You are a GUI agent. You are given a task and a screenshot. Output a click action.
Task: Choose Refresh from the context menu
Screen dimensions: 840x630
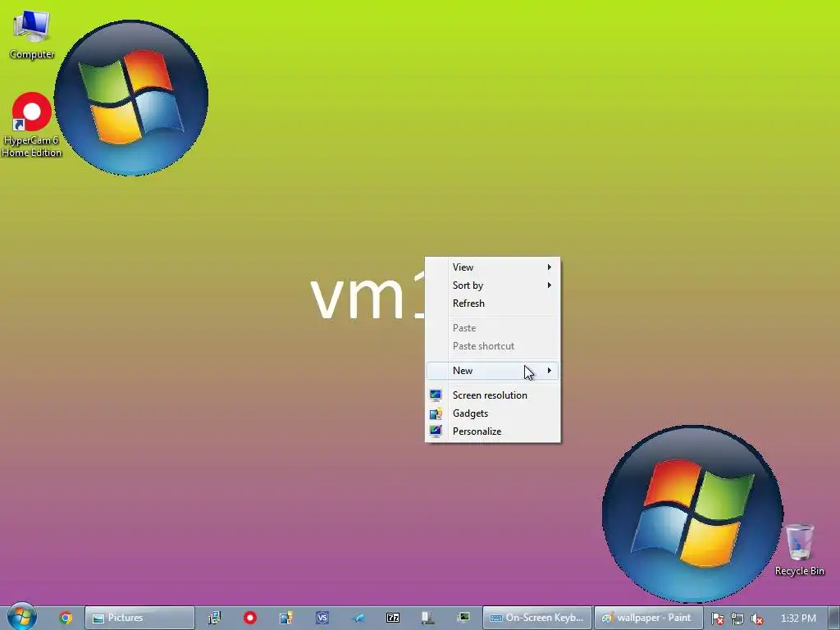(492, 304)
